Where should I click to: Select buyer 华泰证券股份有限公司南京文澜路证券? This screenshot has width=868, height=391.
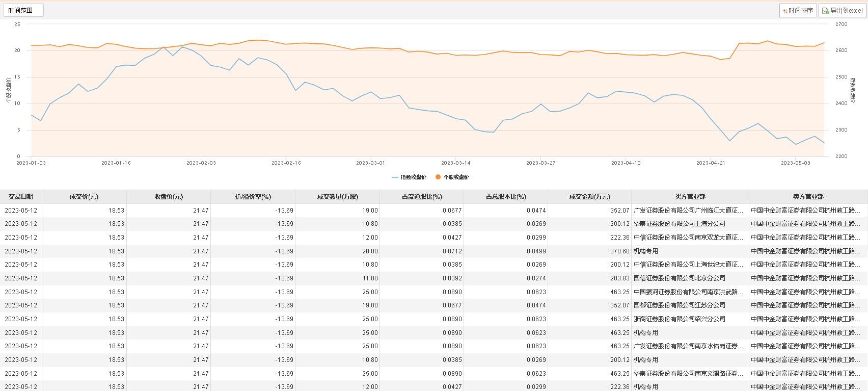pos(688,374)
